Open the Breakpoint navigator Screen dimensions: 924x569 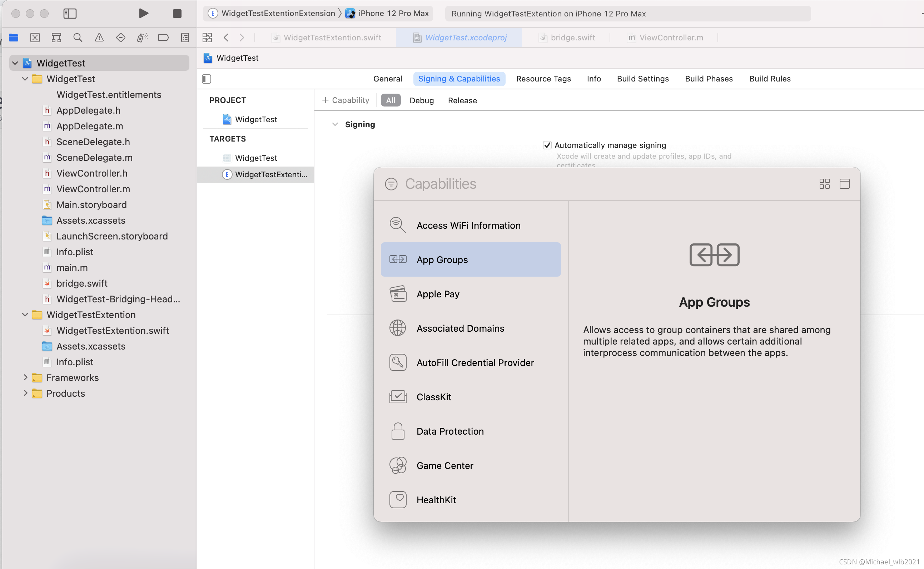click(164, 37)
